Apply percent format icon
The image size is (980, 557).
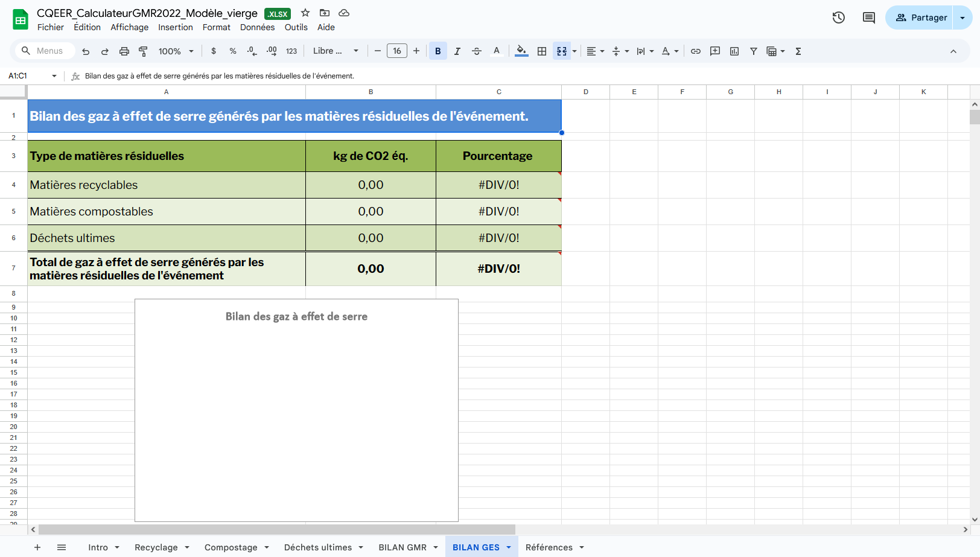pos(233,51)
